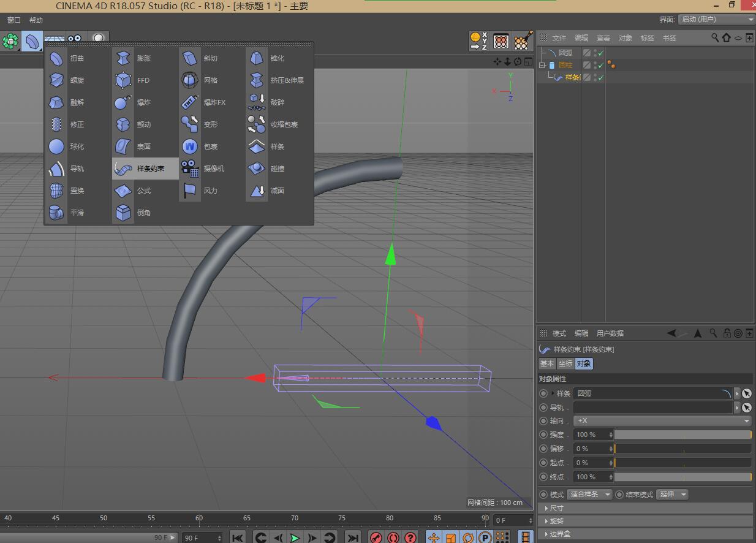Switch to the 坐标 tab
Viewport: 756px width, 543px height.
point(565,363)
